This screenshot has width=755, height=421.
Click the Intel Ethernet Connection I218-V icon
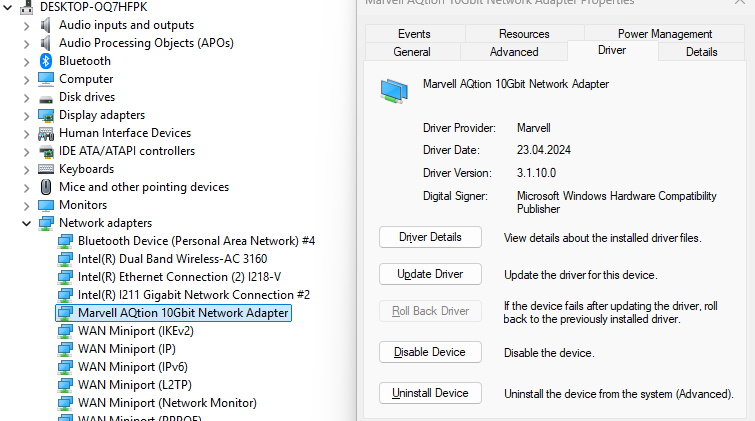[x=65, y=277]
